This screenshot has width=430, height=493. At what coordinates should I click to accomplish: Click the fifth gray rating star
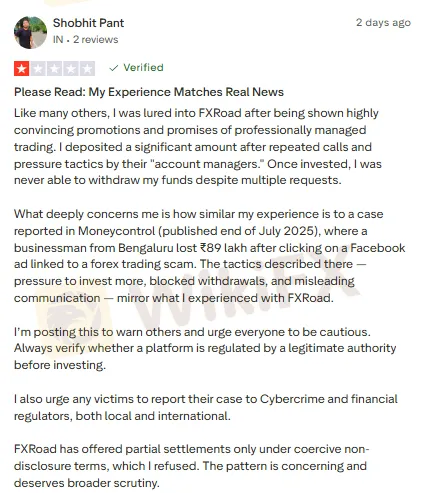tap(87, 69)
